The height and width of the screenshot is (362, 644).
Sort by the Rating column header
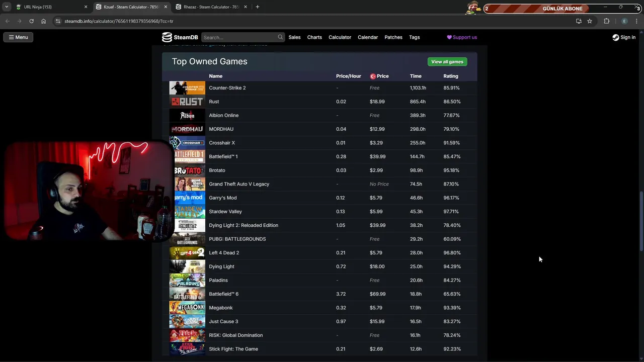coord(451,76)
